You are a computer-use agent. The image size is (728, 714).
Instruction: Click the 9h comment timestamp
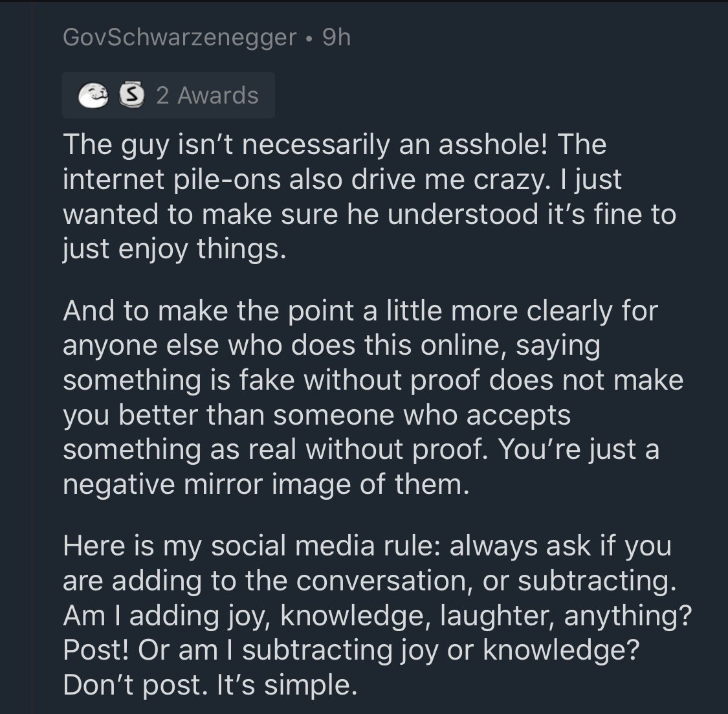(x=336, y=37)
